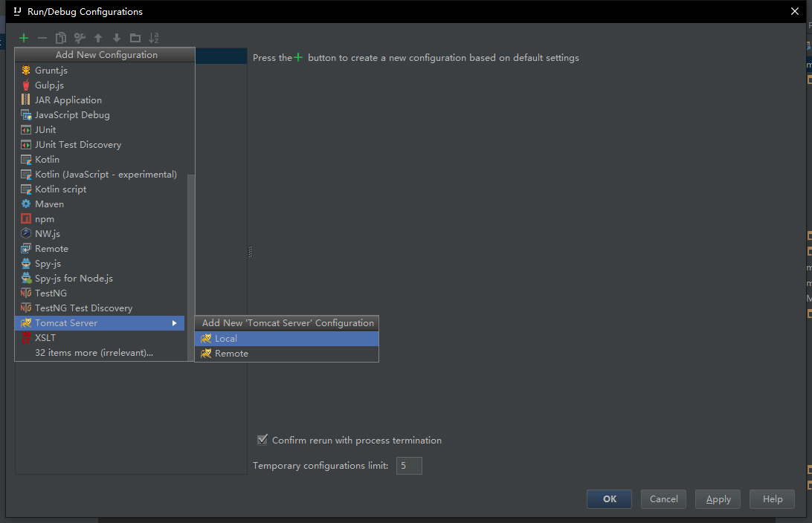Click the OK button

tap(609, 498)
